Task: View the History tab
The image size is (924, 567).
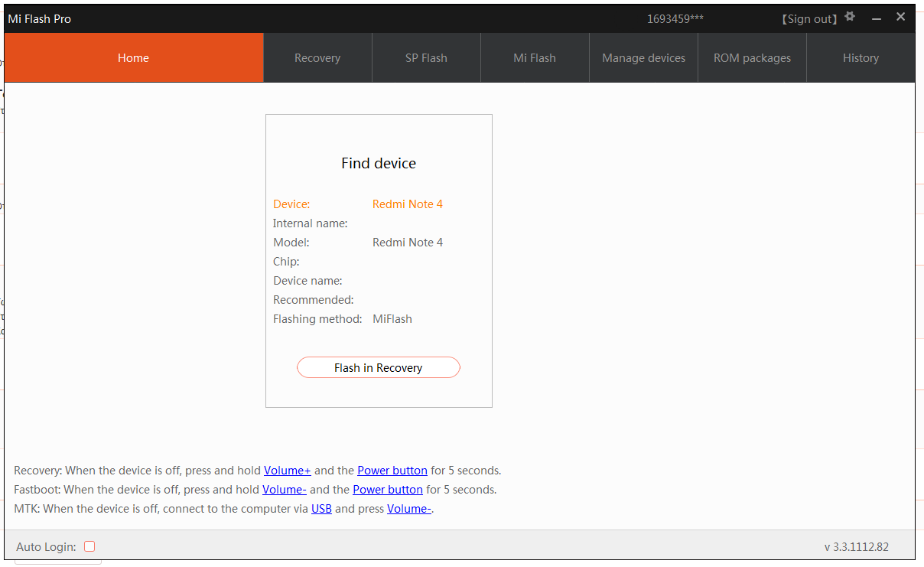Action: 861,58
